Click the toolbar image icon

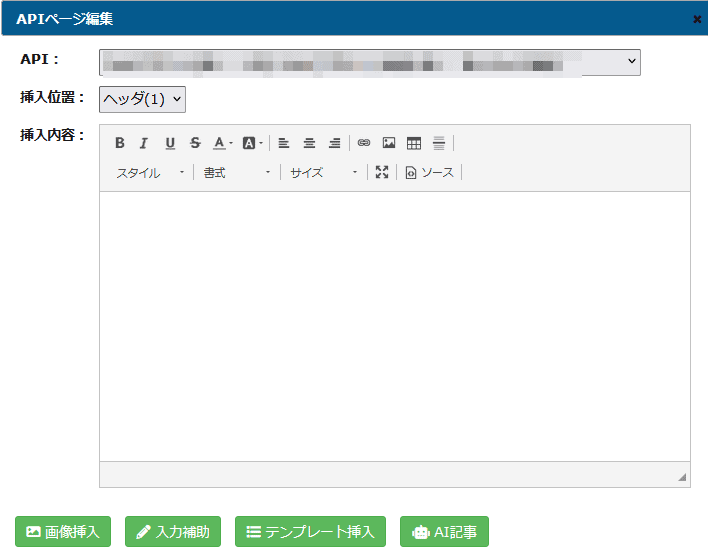tap(389, 143)
